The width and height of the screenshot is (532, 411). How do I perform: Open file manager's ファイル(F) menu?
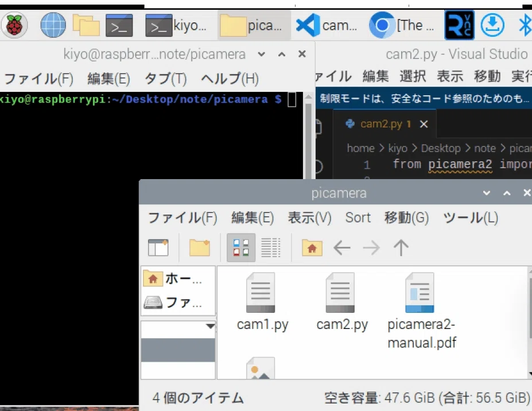click(x=182, y=218)
